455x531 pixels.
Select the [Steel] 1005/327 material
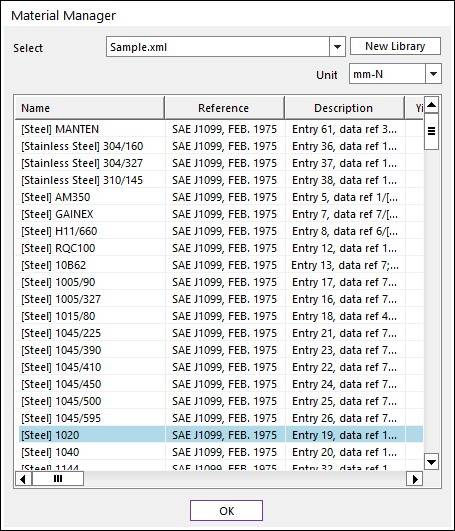(61, 299)
